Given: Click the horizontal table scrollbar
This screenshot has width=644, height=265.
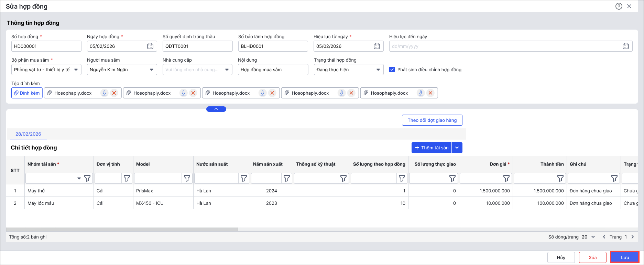Looking at the screenshot, I should (x=122, y=229).
